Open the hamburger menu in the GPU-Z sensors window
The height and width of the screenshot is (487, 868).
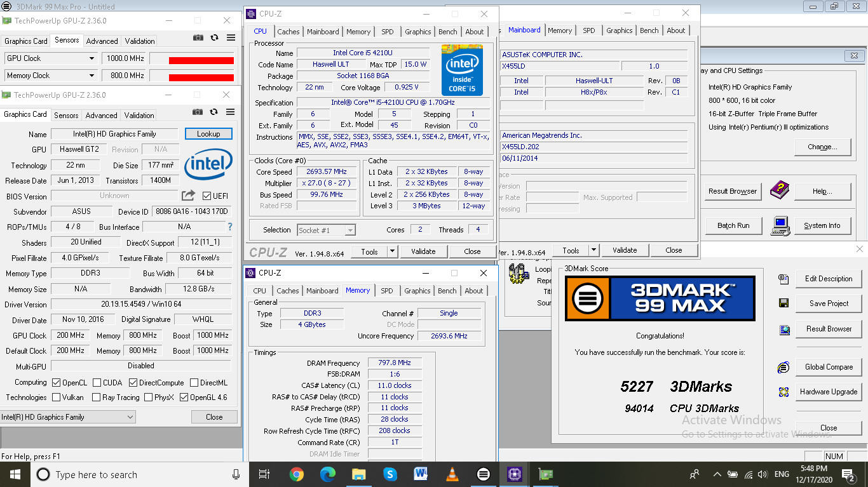(231, 38)
